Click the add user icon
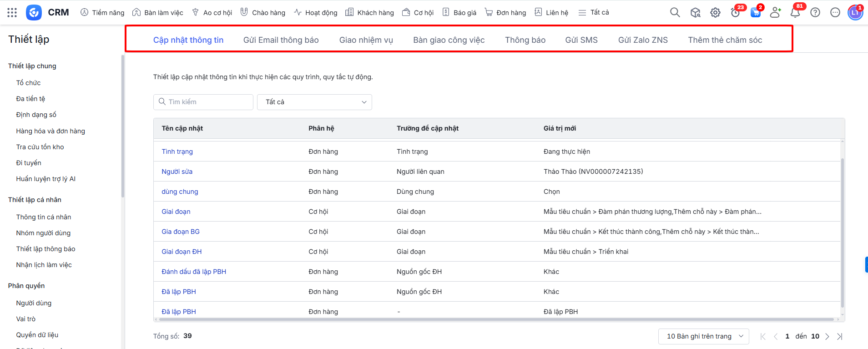The height and width of the screenshot is (349, 868). [x=775, y=13]
